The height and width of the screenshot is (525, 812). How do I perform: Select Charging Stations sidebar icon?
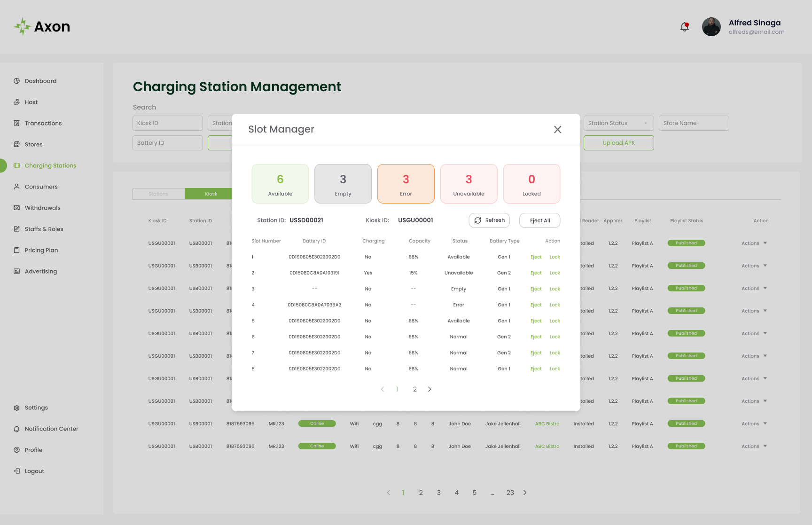pyautogui.click(x=16, y=165)
